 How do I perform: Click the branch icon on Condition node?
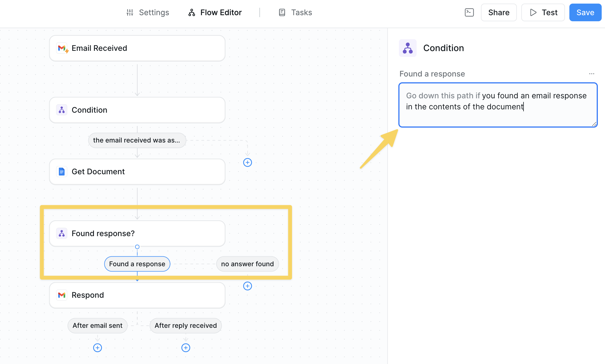(x=62, y=110)
